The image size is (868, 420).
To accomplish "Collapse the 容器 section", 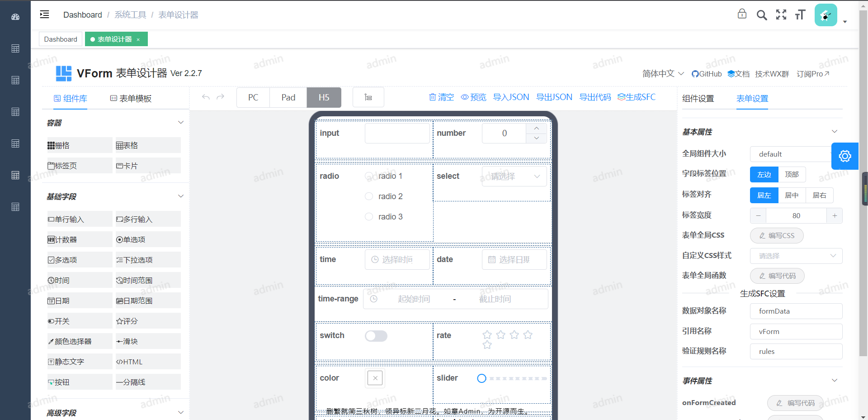I will [181, 123].
